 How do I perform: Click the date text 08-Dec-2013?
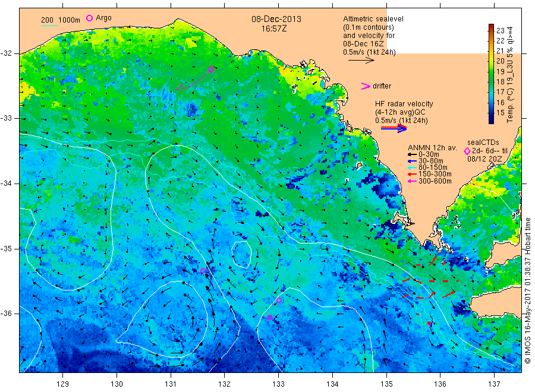[x=276, y=19]
